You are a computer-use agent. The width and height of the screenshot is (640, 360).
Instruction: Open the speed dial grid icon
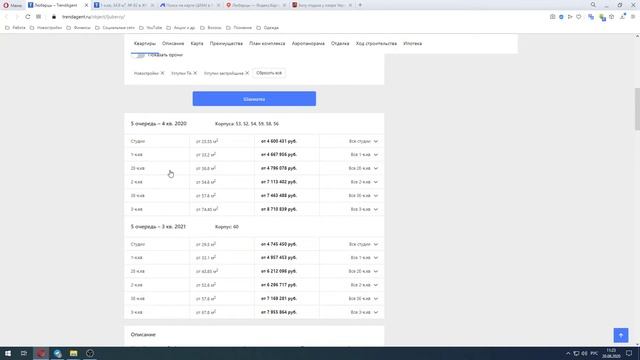click(38, 17)
